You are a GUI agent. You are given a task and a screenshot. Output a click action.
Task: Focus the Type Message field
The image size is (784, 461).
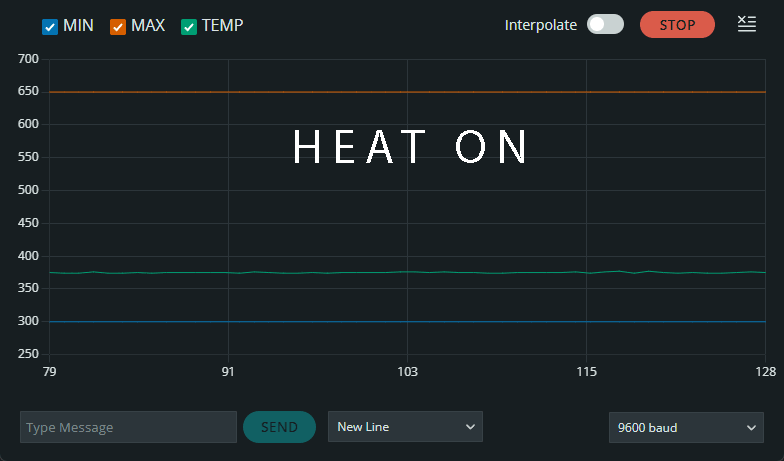[128, 427]
